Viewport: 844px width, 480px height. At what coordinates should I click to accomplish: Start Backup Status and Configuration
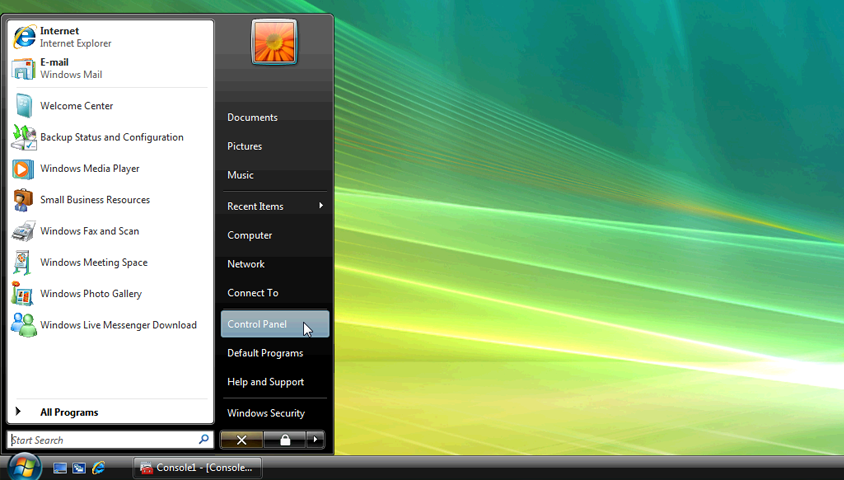click(x=111, y=137)
